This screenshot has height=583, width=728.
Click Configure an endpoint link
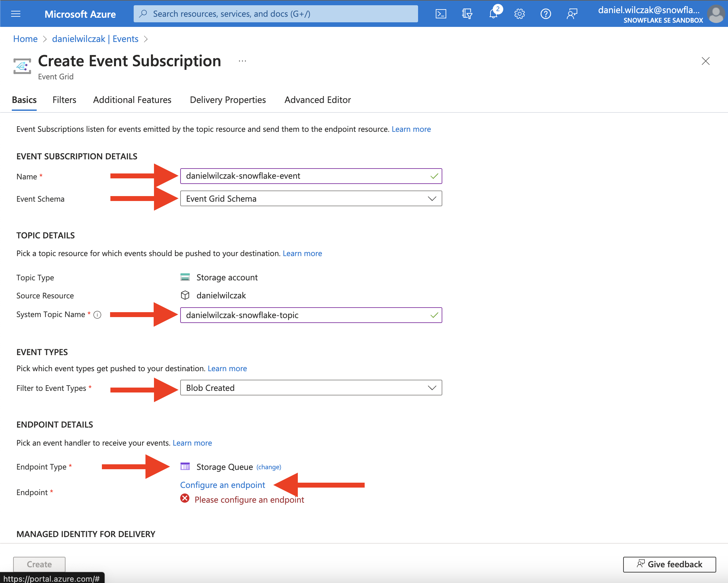(223, 485)
